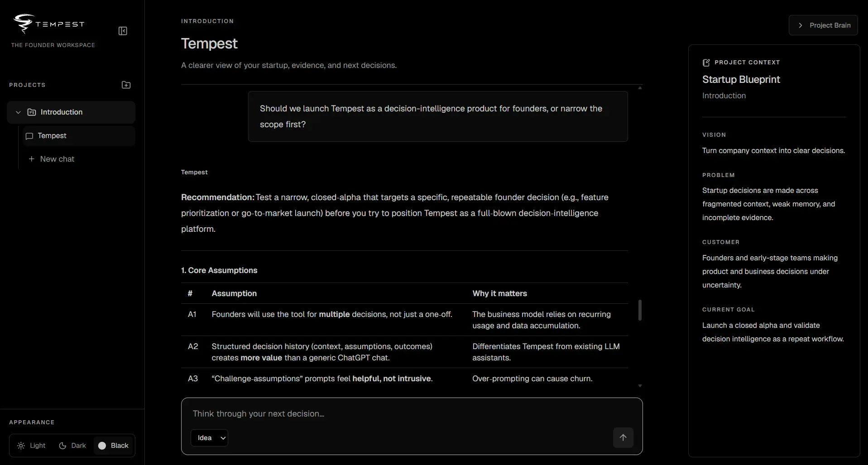Click the Project Brain button label
The image size is (868, 465).
click(x=830, y=25)
